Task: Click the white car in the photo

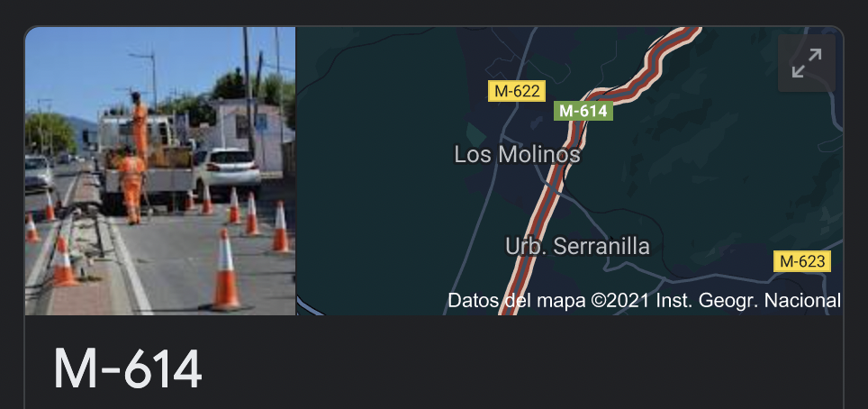Action: tap(226, 168)
